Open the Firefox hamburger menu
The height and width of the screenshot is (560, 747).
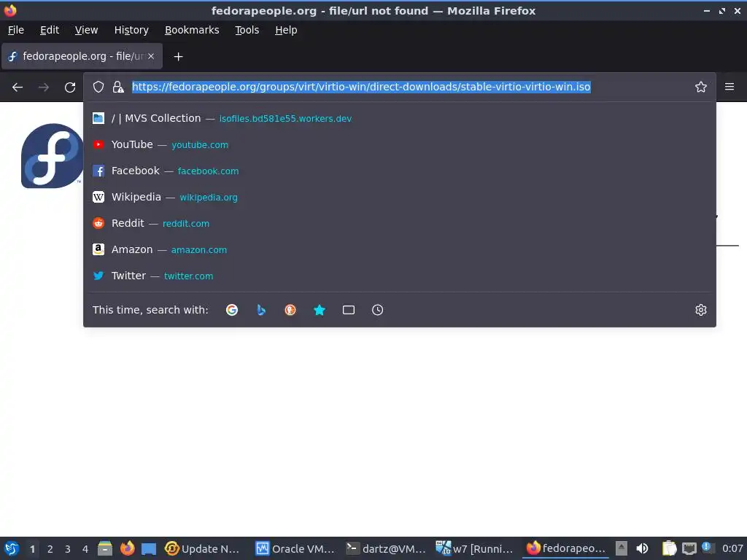(x=729, y=87)
